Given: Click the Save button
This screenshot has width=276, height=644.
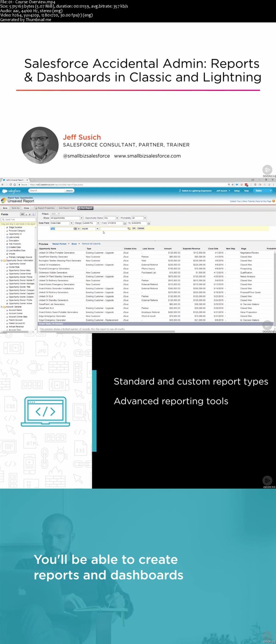Looking at the screenshot, I should point(5,208).
